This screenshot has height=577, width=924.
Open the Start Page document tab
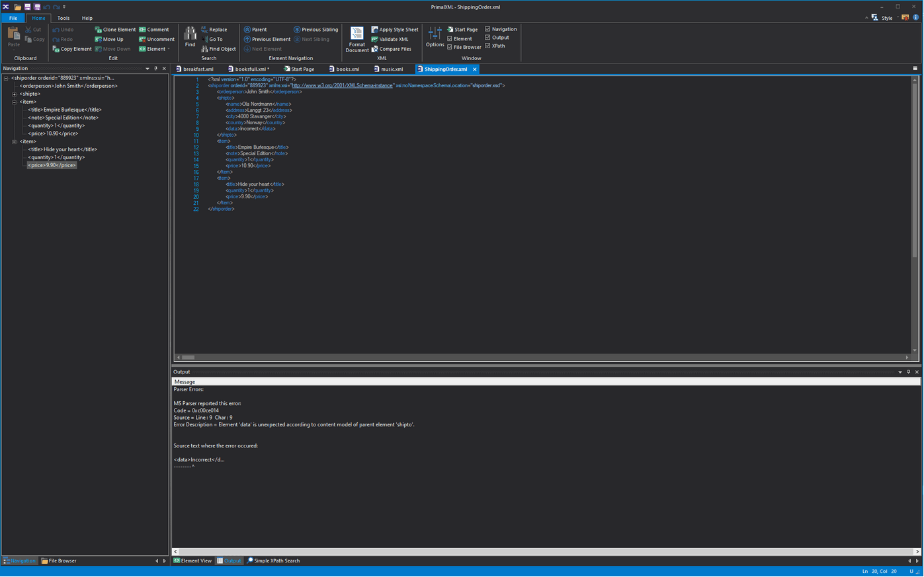coord(299,69)
